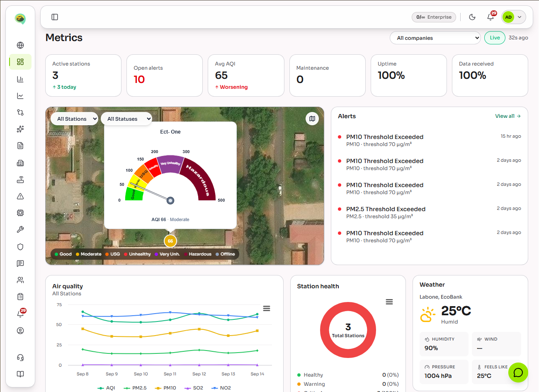Switch to dark mode with the moon icon
This screenshot has width=539, height=392.
pyautogui.click(x=472, y=17)
